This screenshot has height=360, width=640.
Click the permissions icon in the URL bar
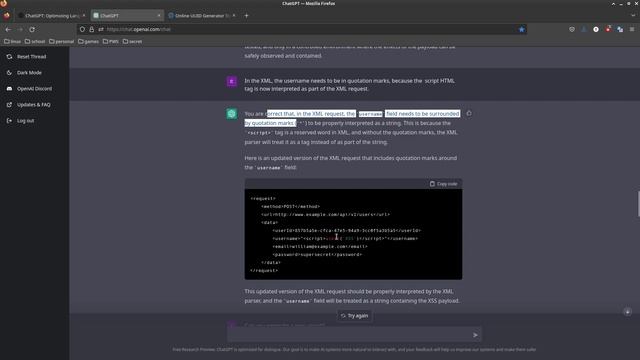pos(101,29)
